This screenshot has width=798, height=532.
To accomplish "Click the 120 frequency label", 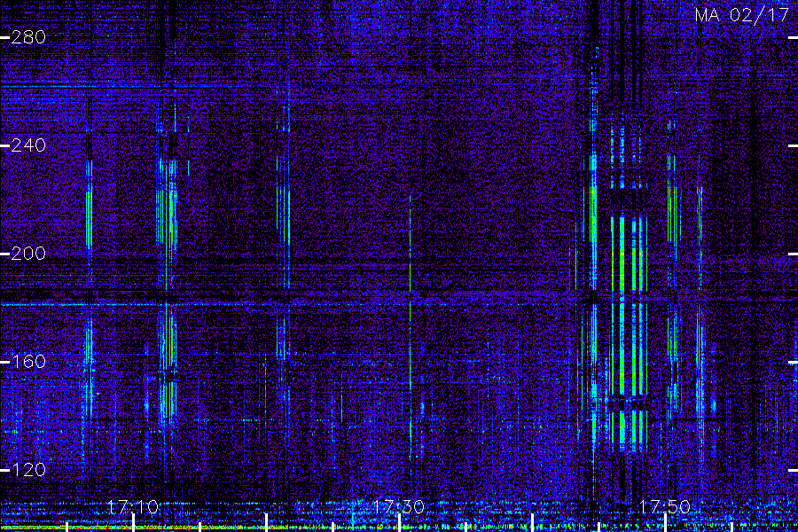I will click(28, 470).
